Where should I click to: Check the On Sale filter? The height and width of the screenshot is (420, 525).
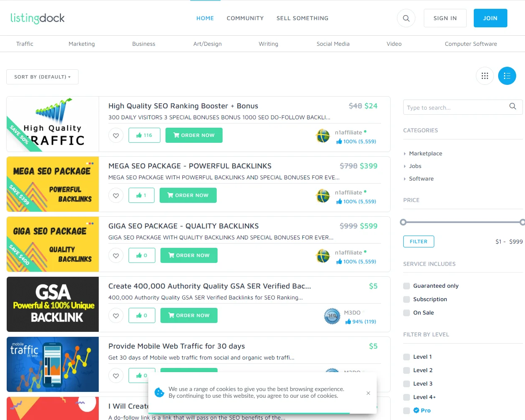point(406,312)
